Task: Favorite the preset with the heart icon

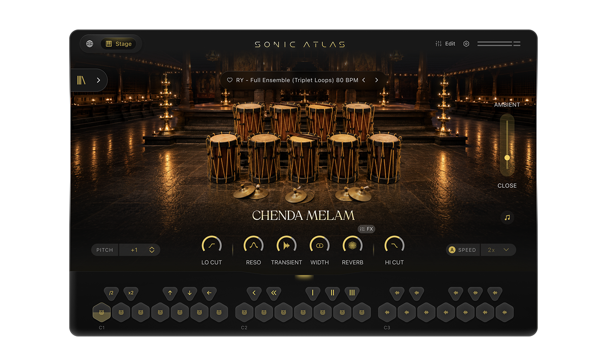Action: click(229, 80)
